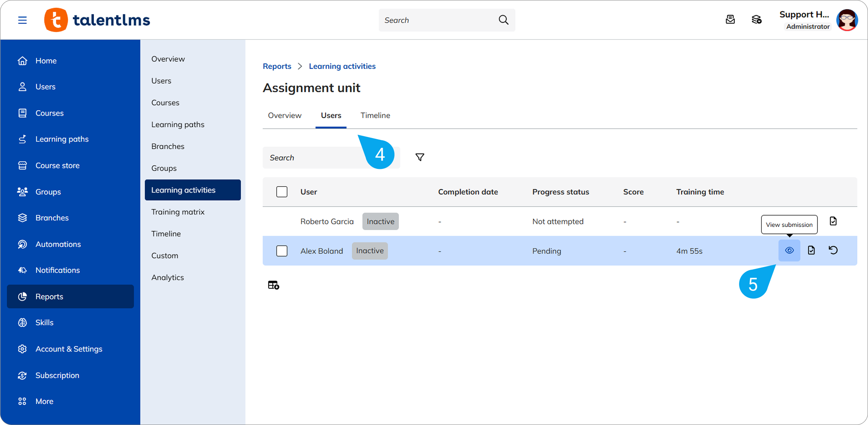868x425 pixels.
Task: Click the grade icon on Roberto Garcia's row
Action: [x=833, y=221]
